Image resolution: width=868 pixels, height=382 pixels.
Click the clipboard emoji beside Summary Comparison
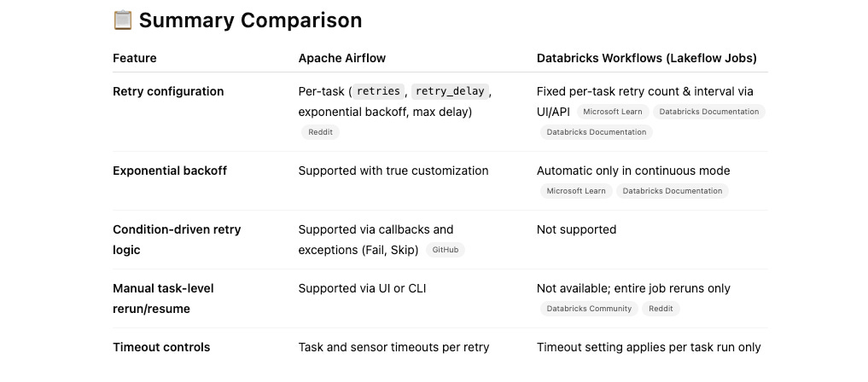pyautogui.click(x=122, y=20)
